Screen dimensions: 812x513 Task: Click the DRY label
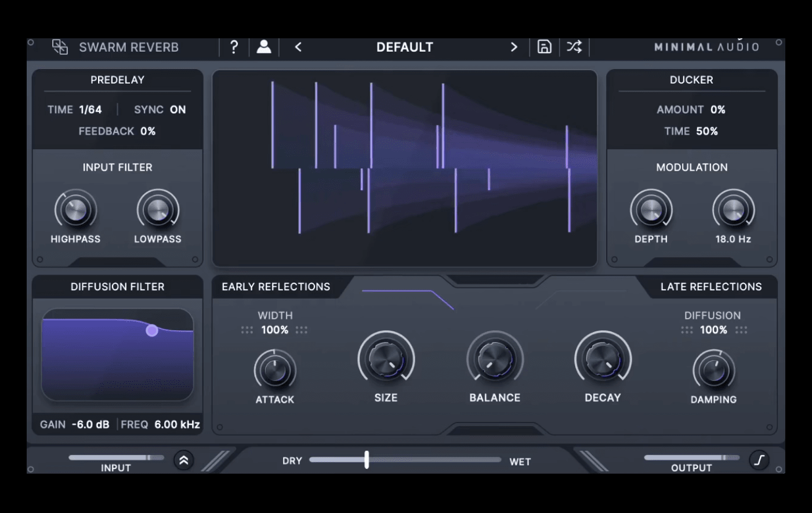(x=292, y=461)
